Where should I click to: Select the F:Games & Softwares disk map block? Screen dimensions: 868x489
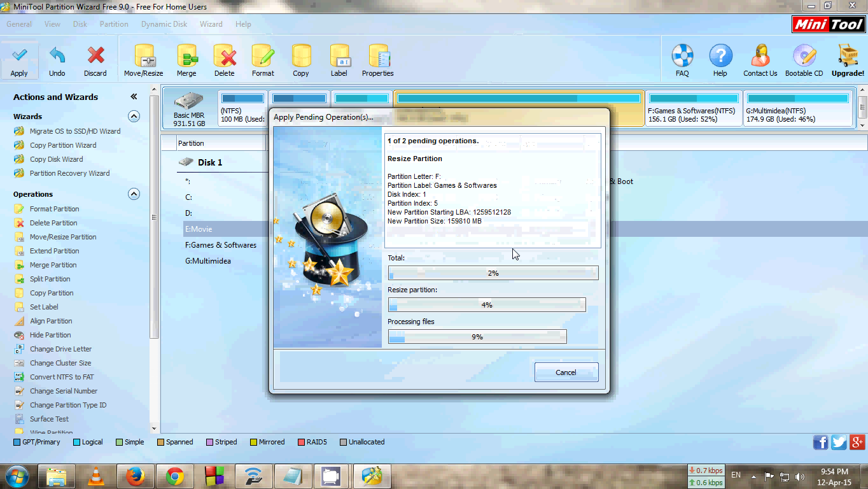[x=693, y=108]
